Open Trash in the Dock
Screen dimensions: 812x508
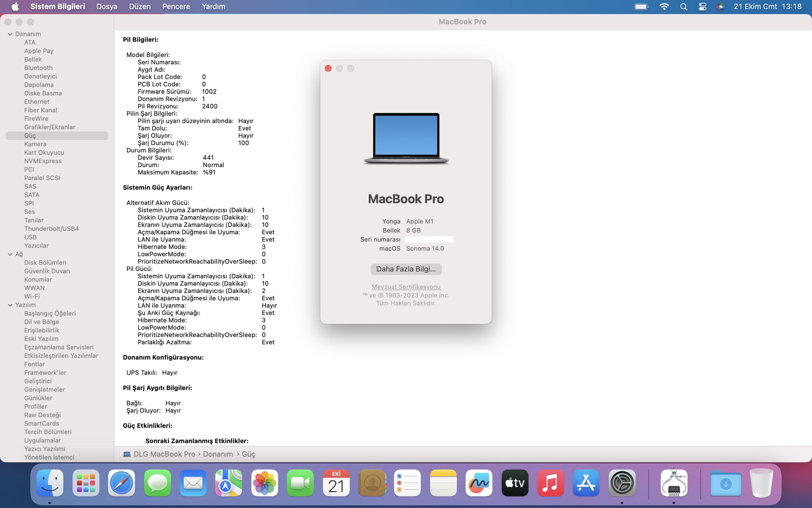(x=761, y=483)
